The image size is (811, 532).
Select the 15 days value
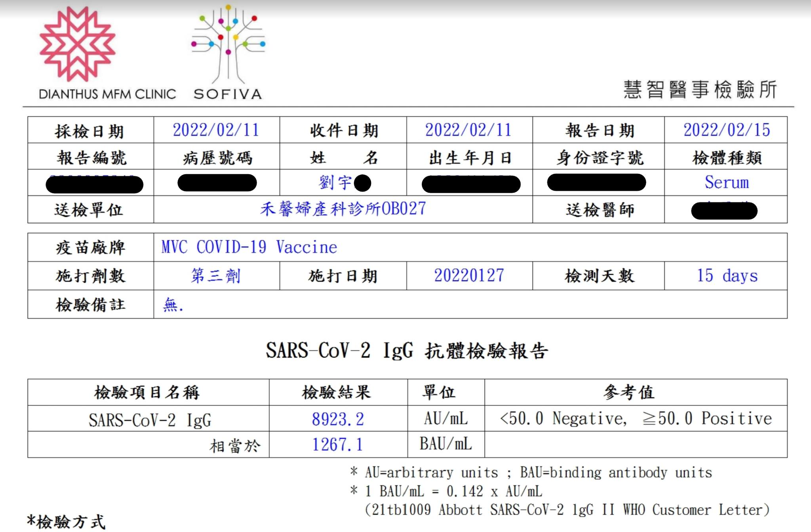(727, 275)
